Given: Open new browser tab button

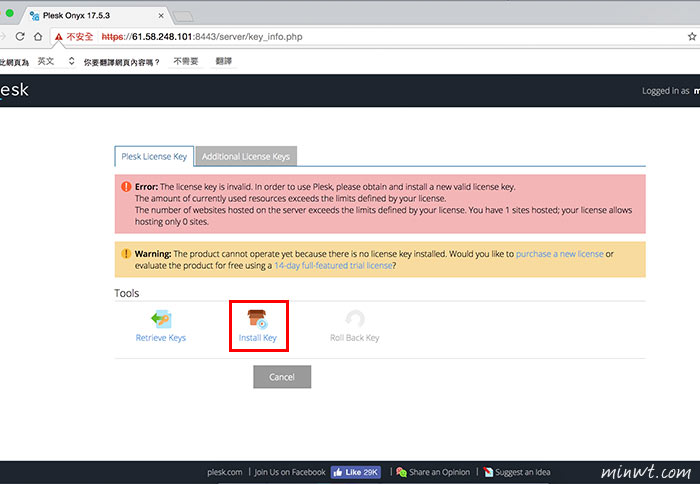Looking at the screenshot, I should pos(183,17).
